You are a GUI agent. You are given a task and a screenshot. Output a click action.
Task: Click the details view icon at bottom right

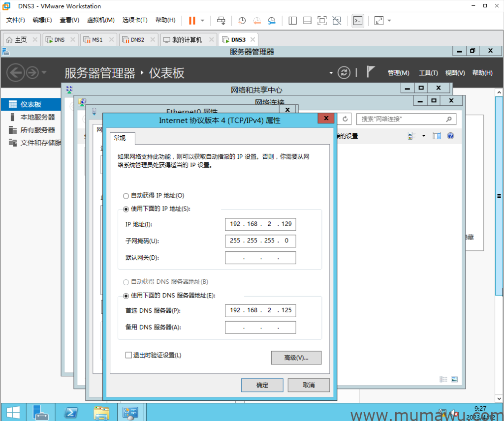tap(443, 379)
